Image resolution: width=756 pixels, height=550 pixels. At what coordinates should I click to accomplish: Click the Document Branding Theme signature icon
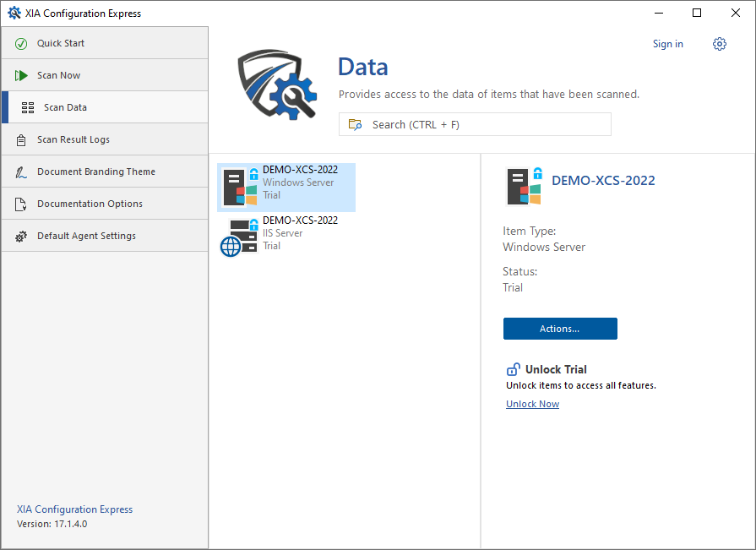(x=21, y=172)
